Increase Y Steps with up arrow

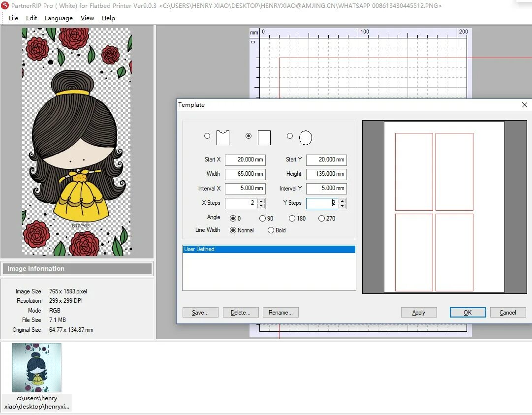tap(343, 201)
